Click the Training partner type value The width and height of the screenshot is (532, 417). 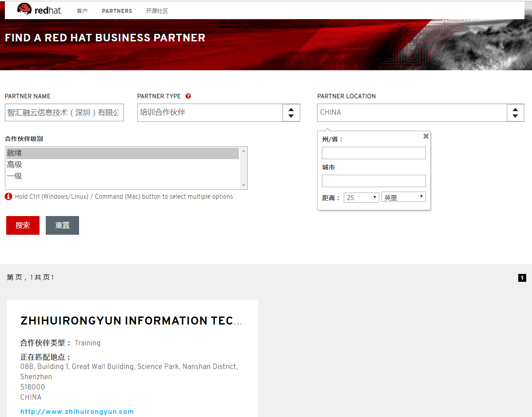click(87, 343)
